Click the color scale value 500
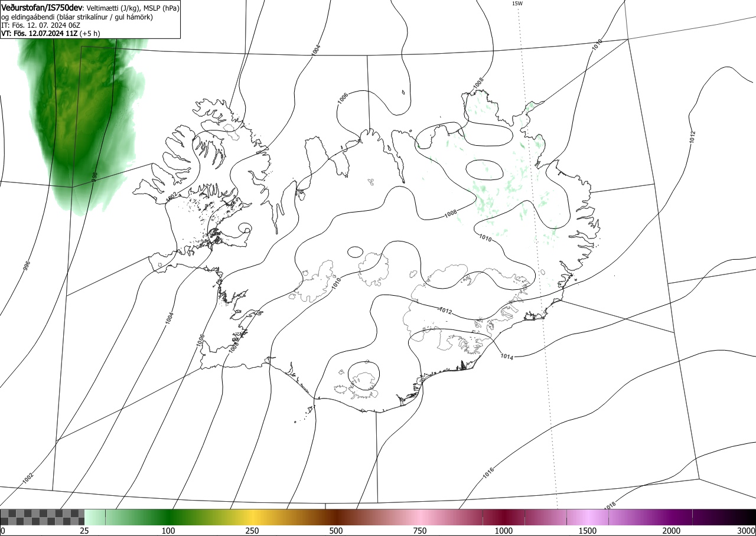Viewport: 756px width, 536px height. [336, 531]
